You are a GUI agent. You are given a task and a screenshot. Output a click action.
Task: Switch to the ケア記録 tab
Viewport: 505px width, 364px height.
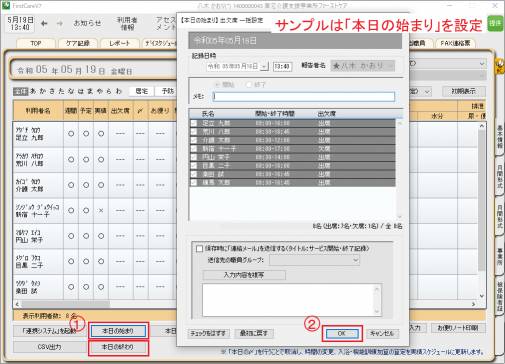tap(78, 43)
